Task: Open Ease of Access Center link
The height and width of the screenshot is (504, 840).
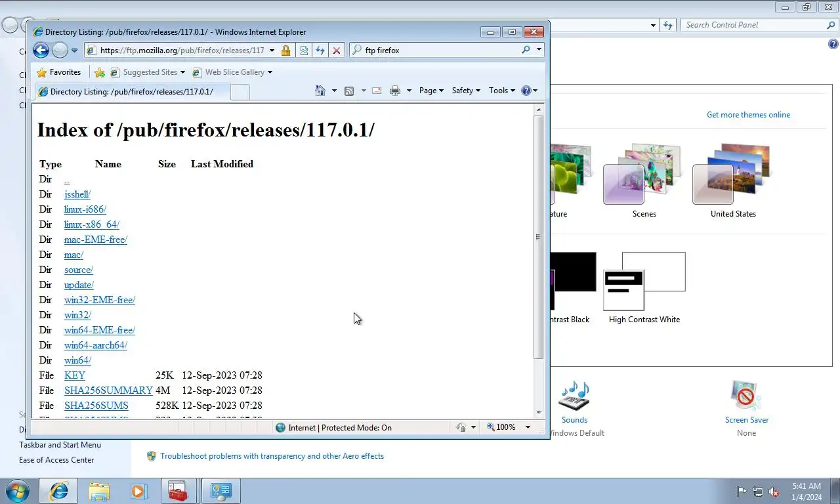Action: tap(56, 460)
